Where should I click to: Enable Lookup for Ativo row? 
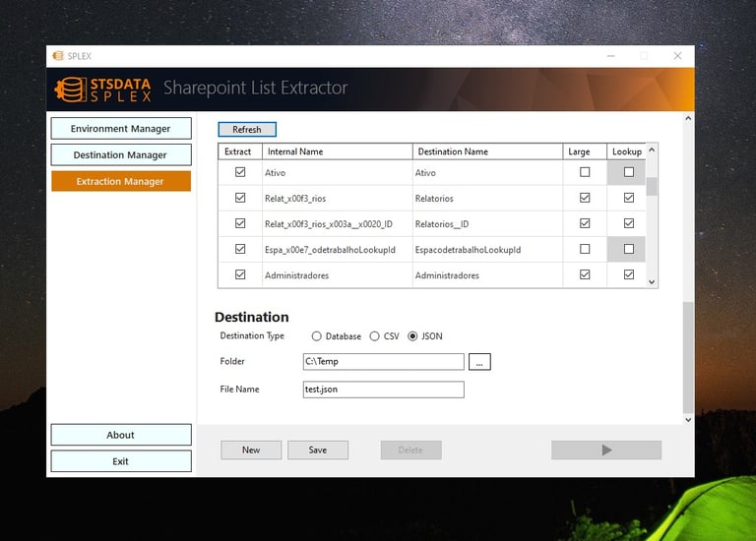coord(629,172)
